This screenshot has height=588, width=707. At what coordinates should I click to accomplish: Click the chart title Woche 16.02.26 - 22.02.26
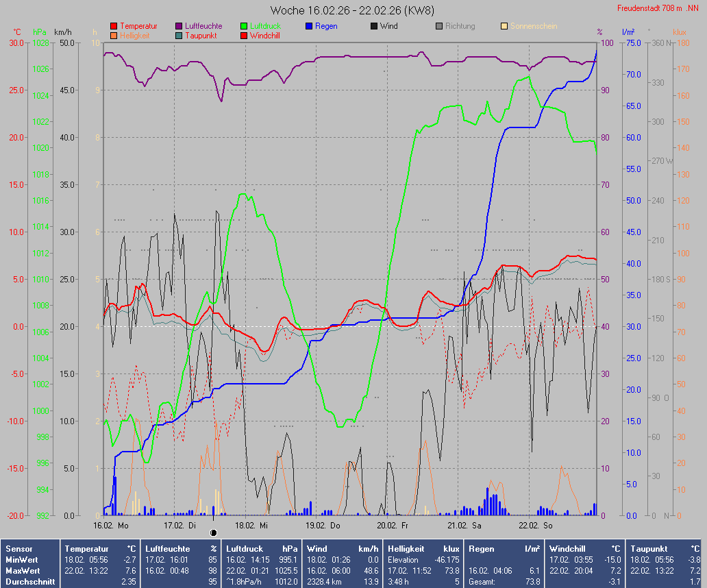point(351,10)
